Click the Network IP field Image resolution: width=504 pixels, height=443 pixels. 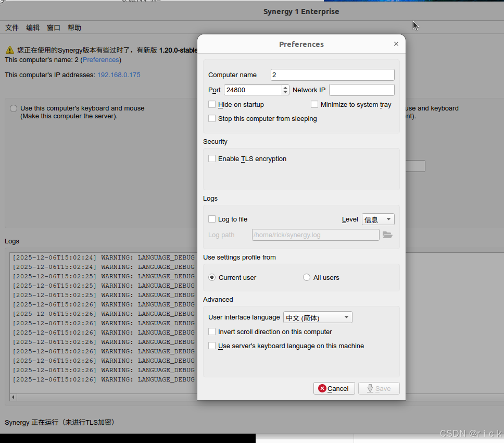362,90
